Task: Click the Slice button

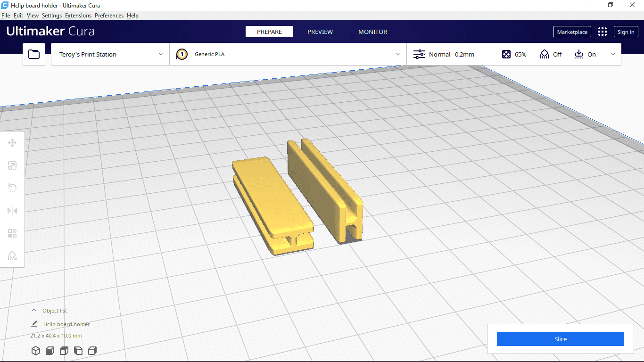Action: coord(560,339)
